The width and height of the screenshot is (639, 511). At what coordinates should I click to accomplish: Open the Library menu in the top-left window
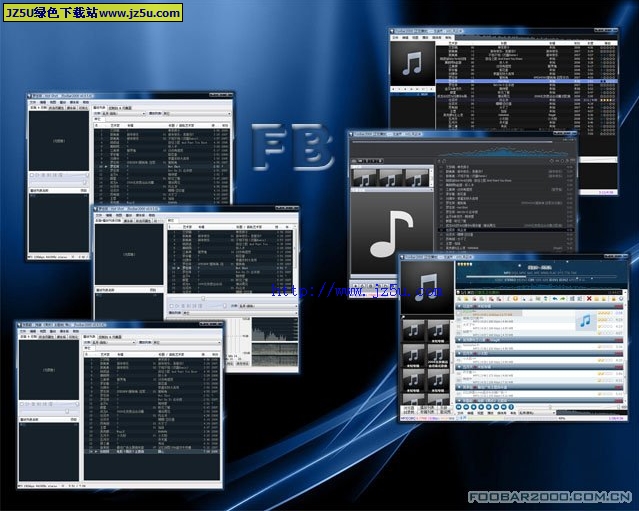pyautogui.click(x=74, y=102)
